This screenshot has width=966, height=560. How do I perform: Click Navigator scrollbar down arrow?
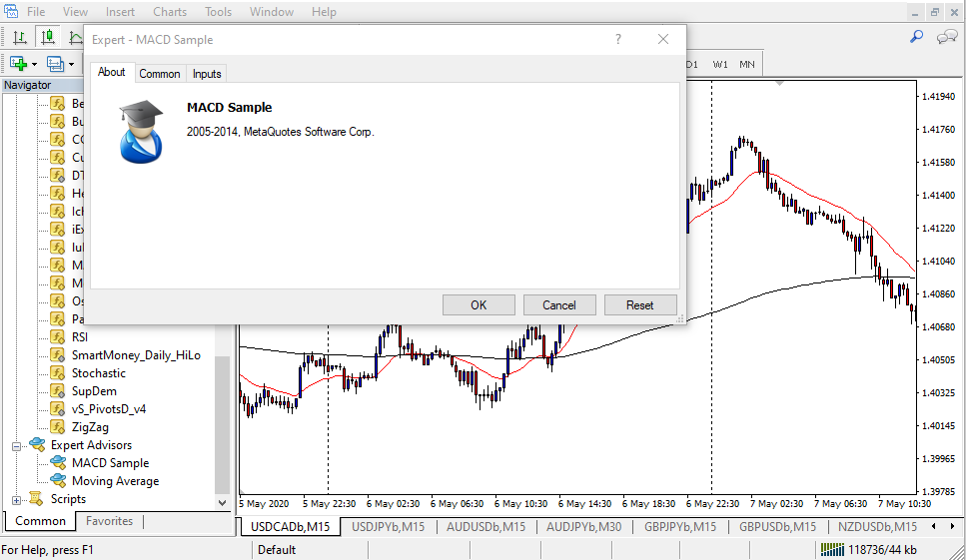(x=223, y=503)
